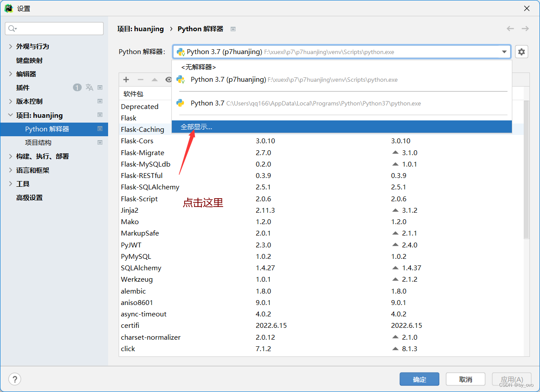This screenshot has width=540, height=392.
Task: Click the project-level icon beside 项目结构
Action: point(100,143)
